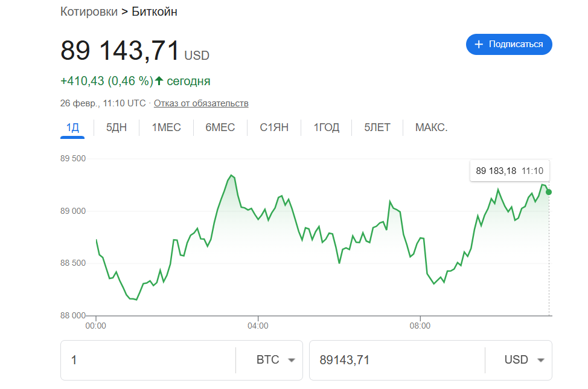Viewport: 588px width, 389px height.
Task: Click the green up arrow beside сегодня
Action: pos(159,81)
